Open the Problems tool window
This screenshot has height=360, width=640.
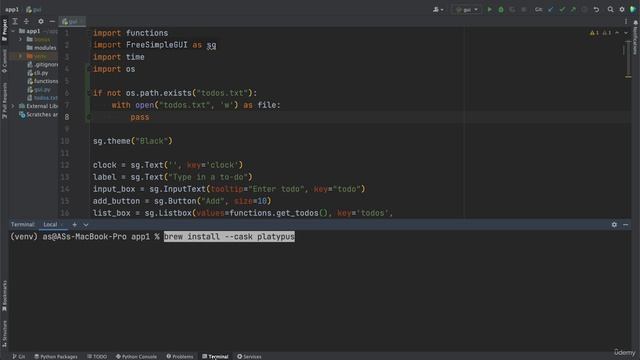180,356
